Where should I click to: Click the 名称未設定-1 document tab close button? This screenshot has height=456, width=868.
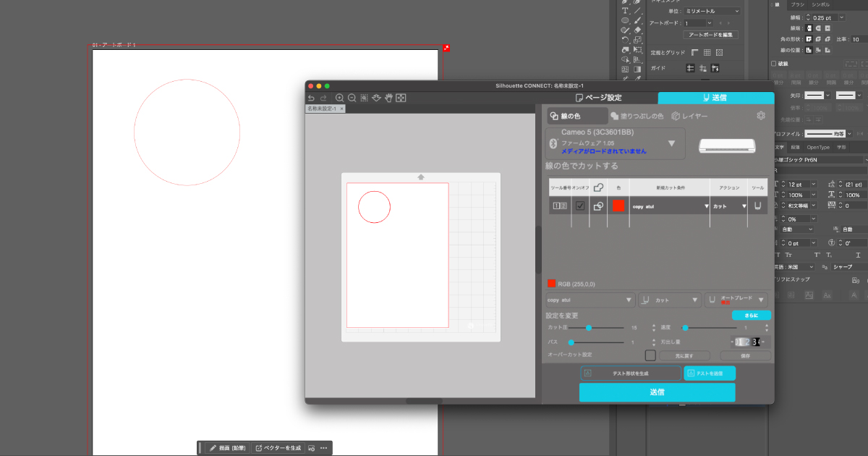click(x=343, y=109)
